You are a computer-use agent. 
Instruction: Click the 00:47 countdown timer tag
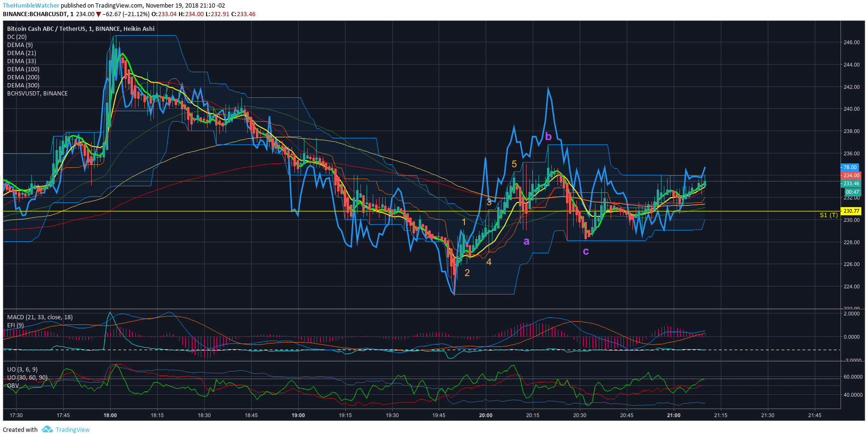852,192
